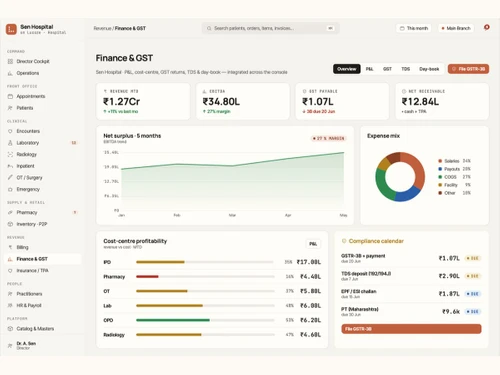Viewport: 500px width, 375px height.
Task: Open the GST Payable ₹1.07L card
Action: pos(342,101)
